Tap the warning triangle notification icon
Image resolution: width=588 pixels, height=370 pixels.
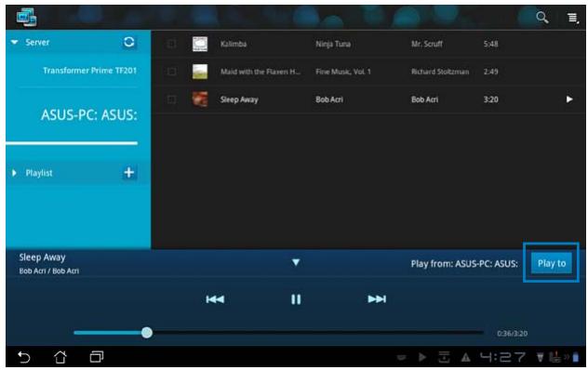pyautogui.click(x=466, y=358)
